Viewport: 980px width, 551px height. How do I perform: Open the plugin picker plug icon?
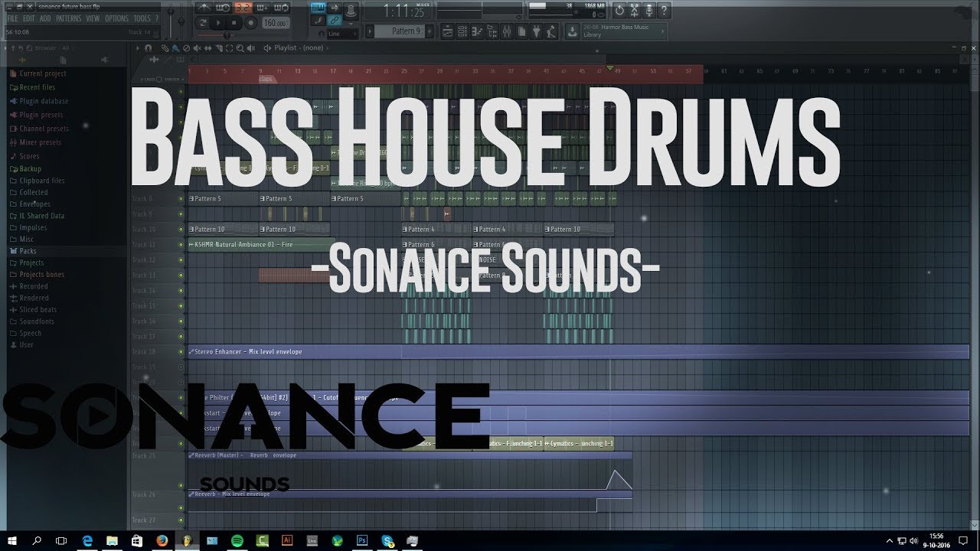[x=537, y=31]
